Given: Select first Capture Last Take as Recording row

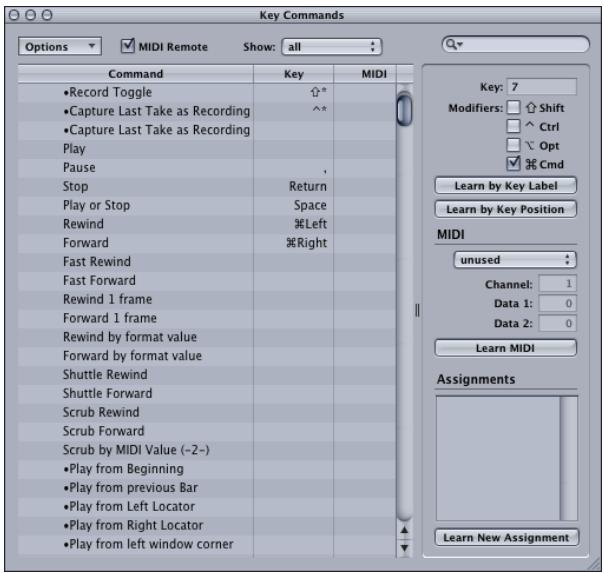Looking at the screenshot, I should pos(206,111).
